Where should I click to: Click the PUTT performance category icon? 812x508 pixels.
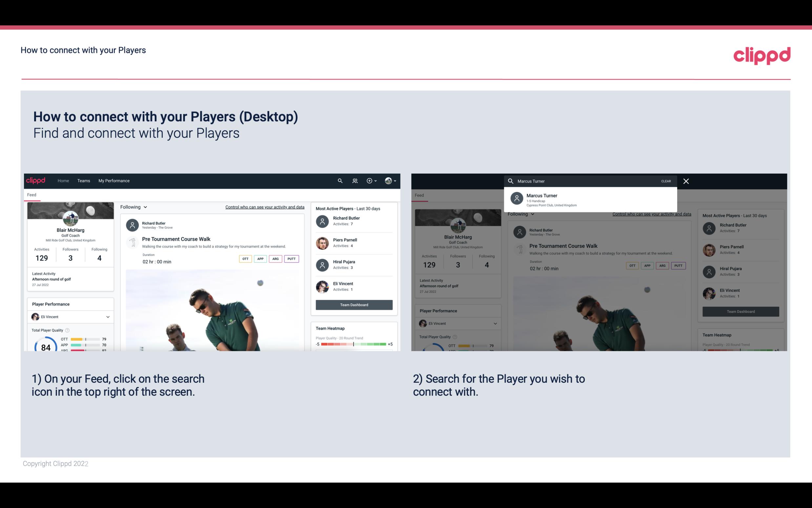click(292, 258)
